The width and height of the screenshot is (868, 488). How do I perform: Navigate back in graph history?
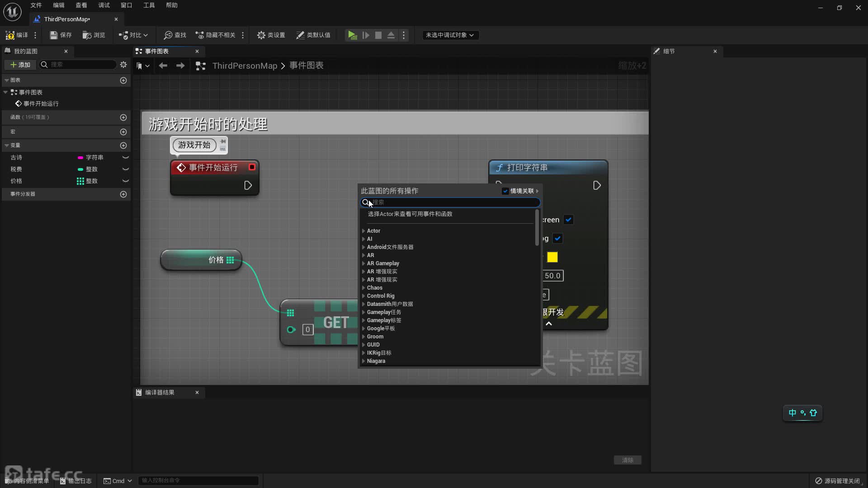(x=163, y=66)
